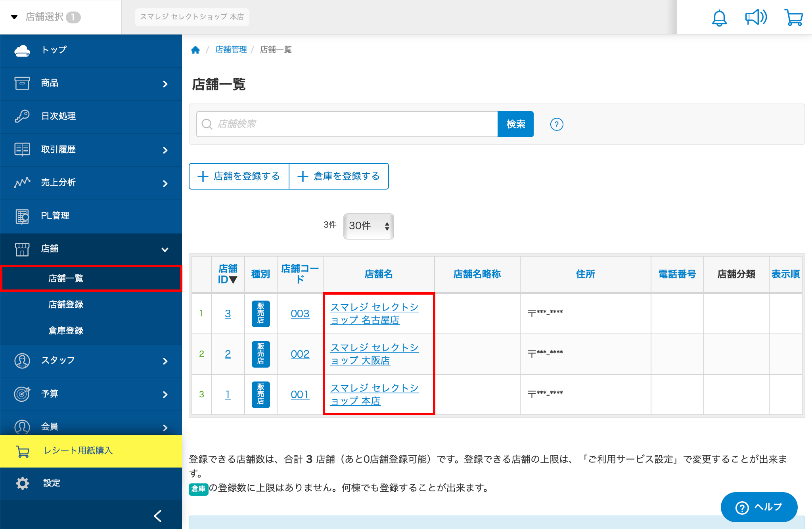Open the announcements megaphone icon
The height and width of the screenshot is (529, 812).
pyautogui.click(x=756, y=17)
